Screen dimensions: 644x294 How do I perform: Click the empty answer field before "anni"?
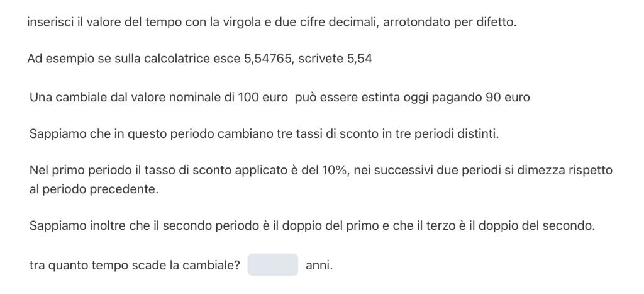click(x=272, y=265)
